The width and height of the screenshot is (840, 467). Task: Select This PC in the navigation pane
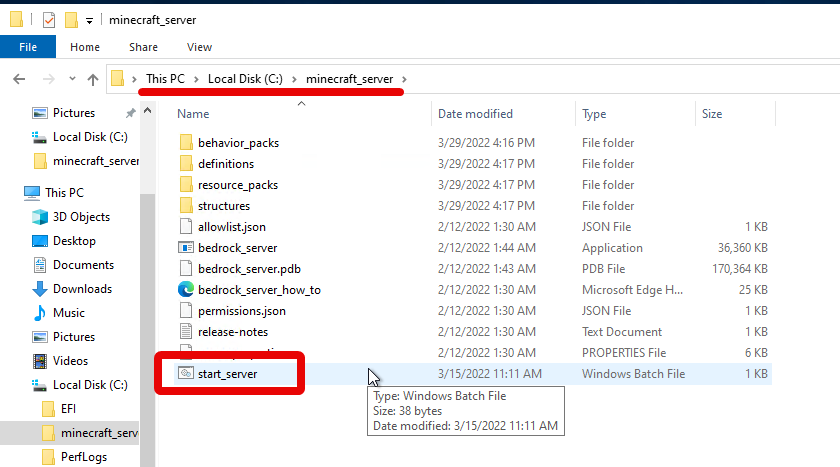tap(64, 193)
